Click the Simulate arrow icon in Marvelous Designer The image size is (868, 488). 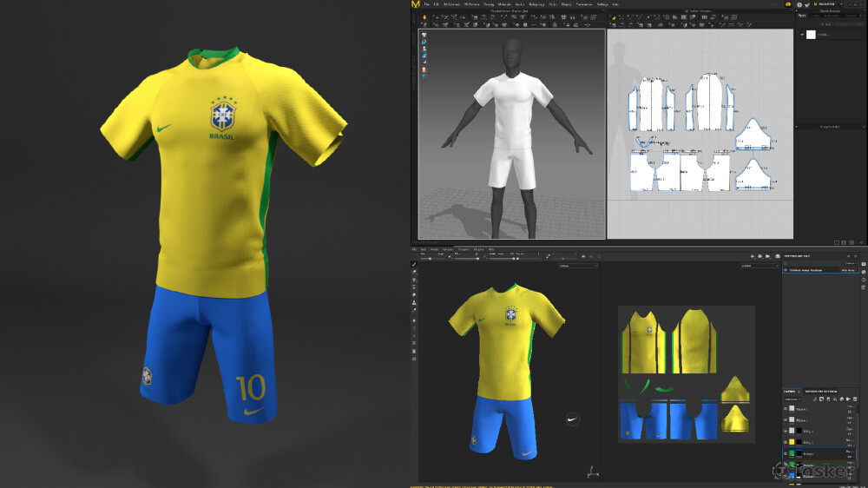pos(424,16)
